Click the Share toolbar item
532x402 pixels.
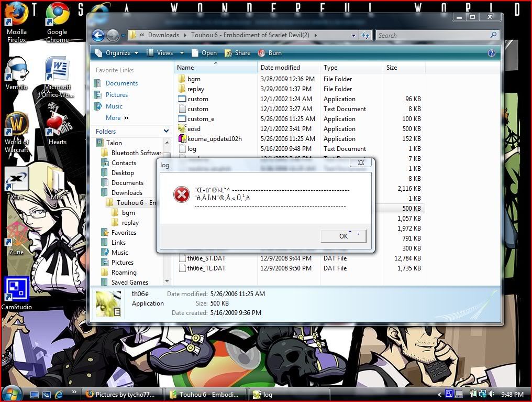pyautogui.click(x=242, y=53)
